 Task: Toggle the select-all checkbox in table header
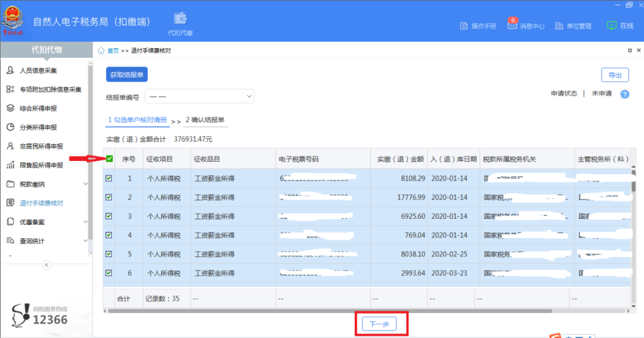[x=109, y=159]
